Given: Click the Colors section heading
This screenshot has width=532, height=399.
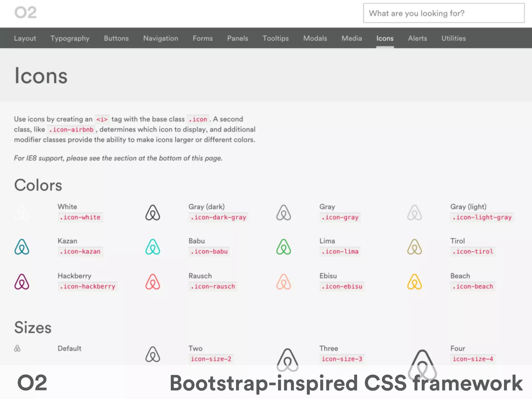Looking at the screenshot, I should tap(38, 185).
